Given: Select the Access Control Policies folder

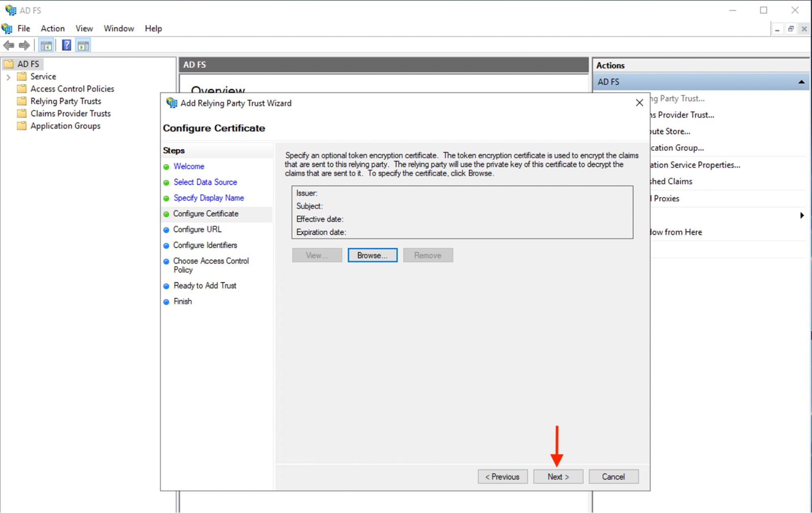Looking at the screenshot, I should 72,89.
